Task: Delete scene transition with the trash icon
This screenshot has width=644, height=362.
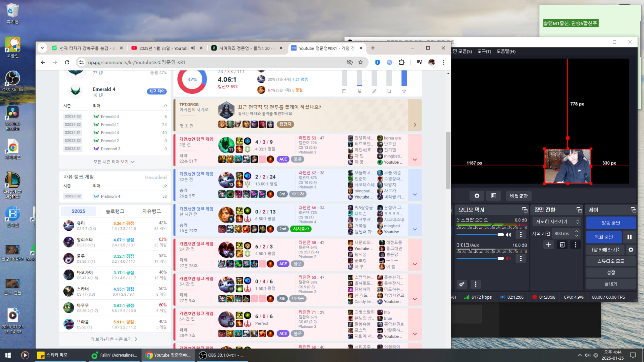Action: [562, 245]
